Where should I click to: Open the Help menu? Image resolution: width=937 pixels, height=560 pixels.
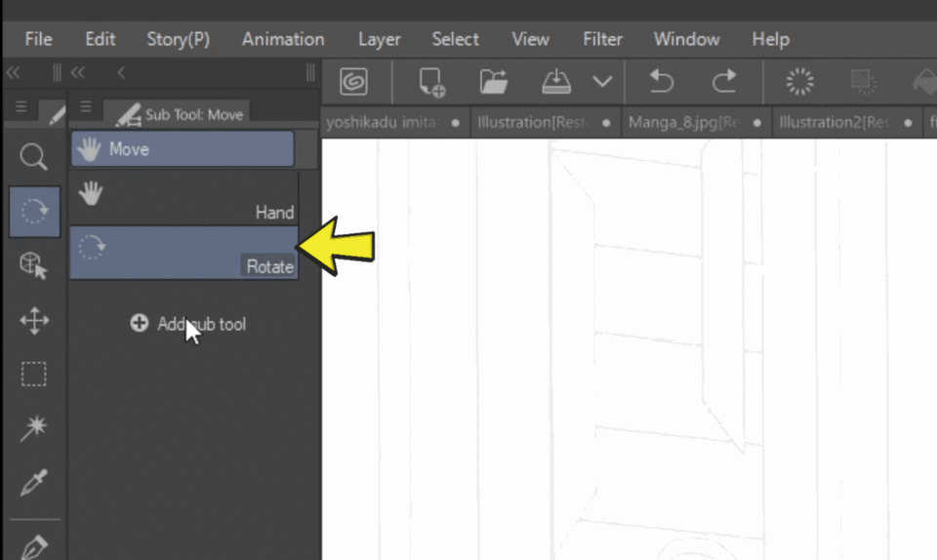771,39
